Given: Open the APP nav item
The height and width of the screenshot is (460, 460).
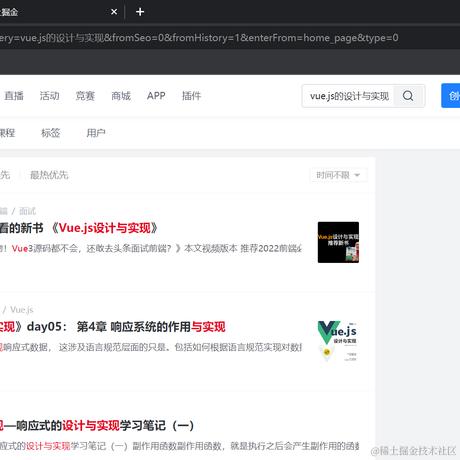Looking at the screenshot, I should tap(156, 96).
